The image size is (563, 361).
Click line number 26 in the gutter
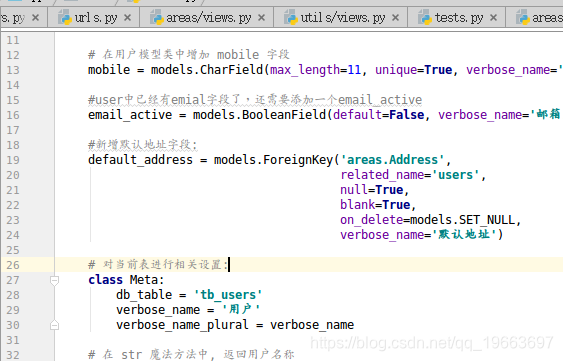coord(13,265)
